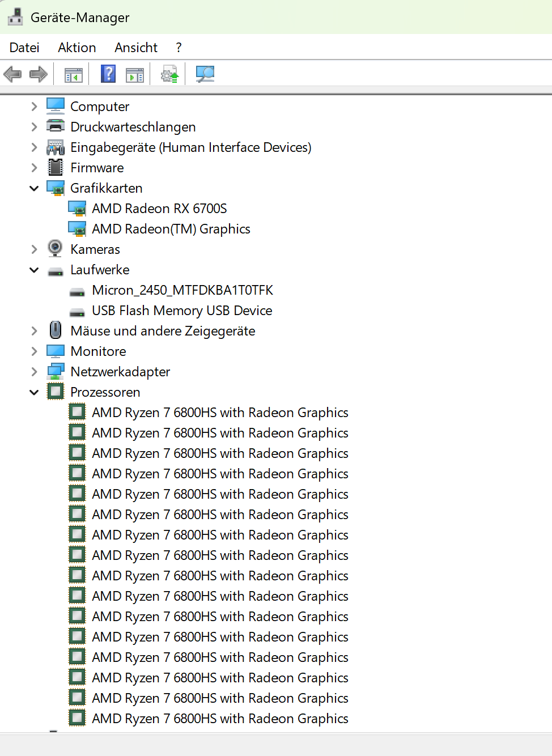Click the AMD Radeon(TM) Graphics icon
The image size is (552, 756).
77,229
